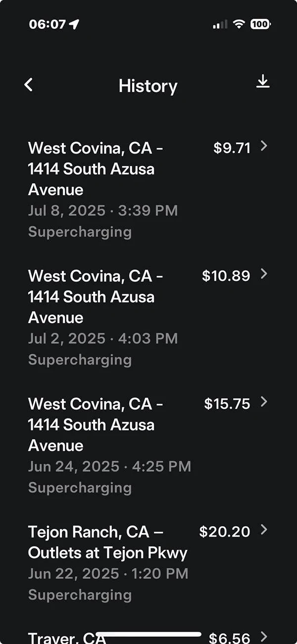Expand the $10.89 charge chevron
297x644 pixels.
tap(264, 274)
